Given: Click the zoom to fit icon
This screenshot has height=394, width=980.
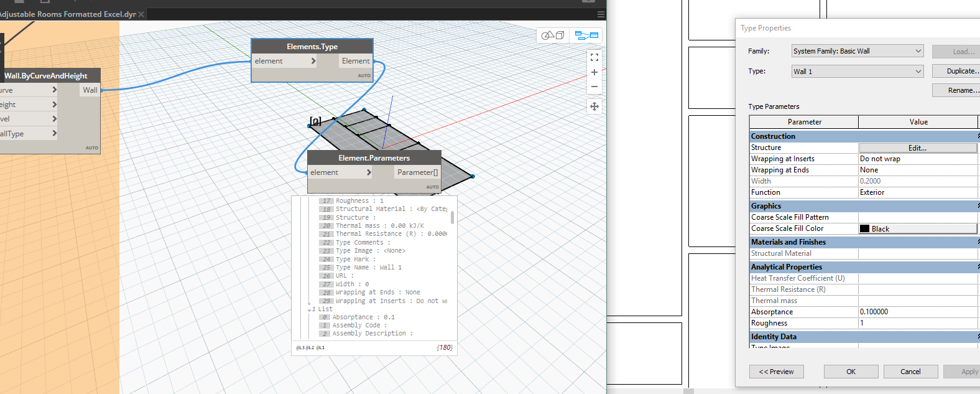Looking at the screenshot, I should point(594,57).
